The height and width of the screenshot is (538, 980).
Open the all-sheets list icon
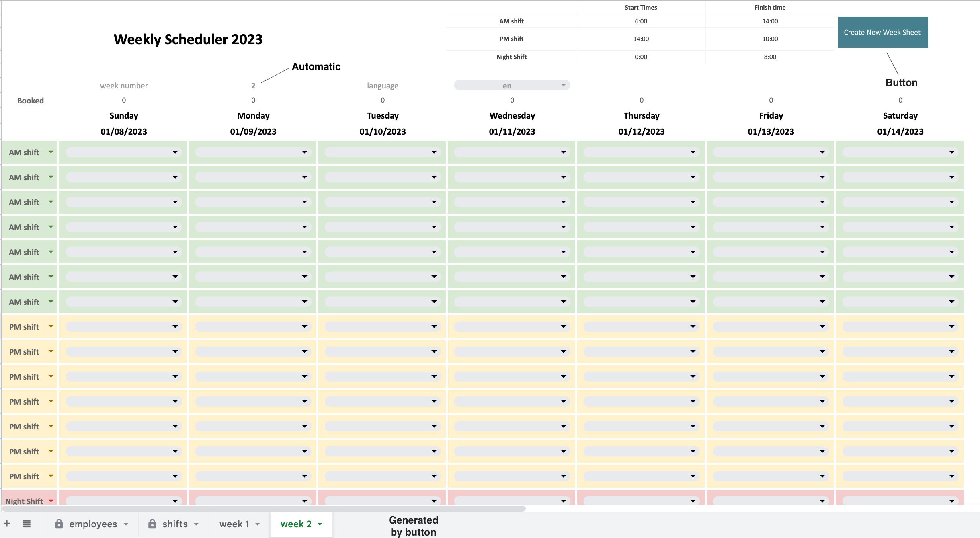click(x=27, y=524)
